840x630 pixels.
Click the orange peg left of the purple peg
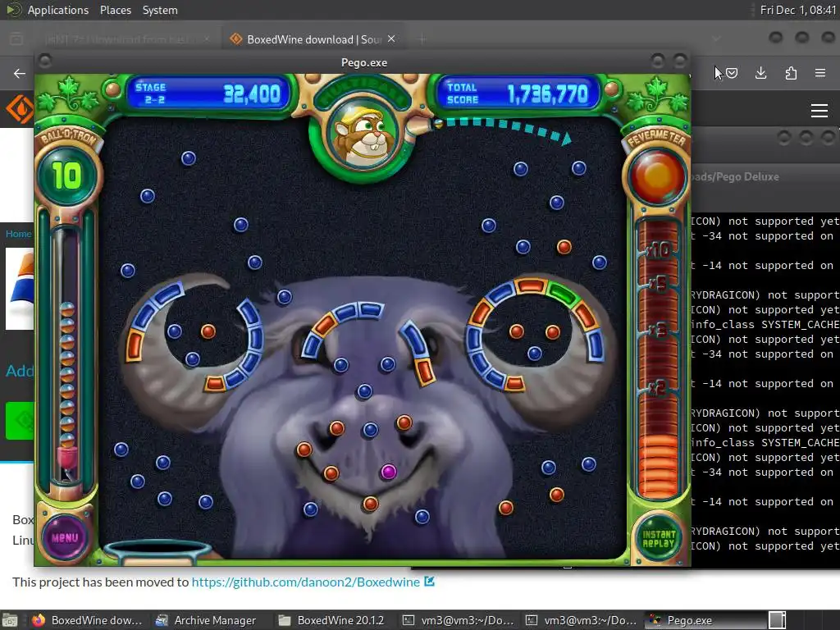pos(331,473)
